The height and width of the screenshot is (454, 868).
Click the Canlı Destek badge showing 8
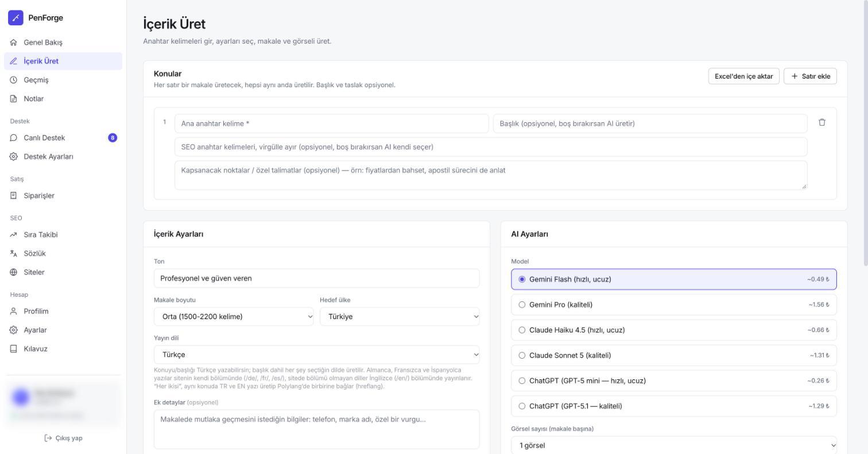[113, 138]
